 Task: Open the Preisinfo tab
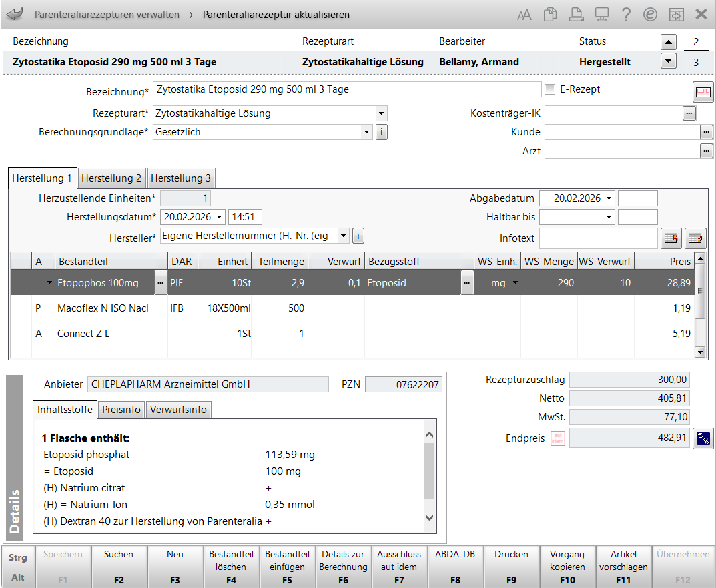click(x=121, y=410)
